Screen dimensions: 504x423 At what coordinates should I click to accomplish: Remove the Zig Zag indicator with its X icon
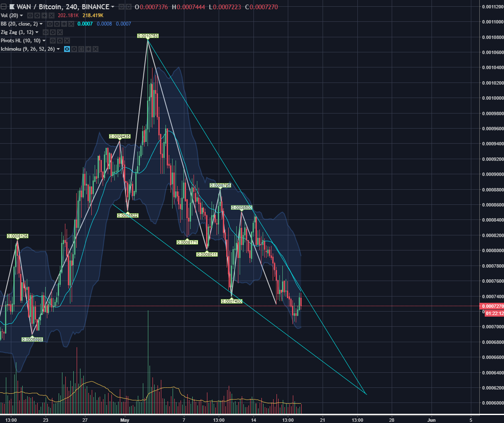pos(59,32)
